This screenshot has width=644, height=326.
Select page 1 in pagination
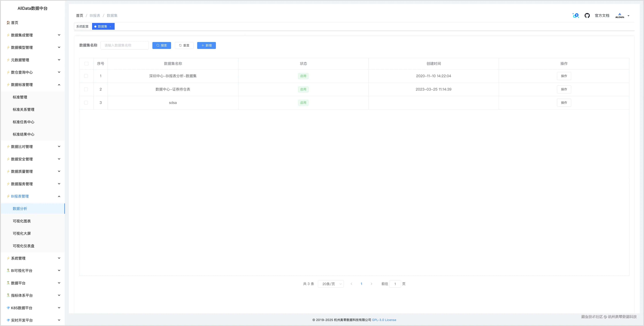361,284
